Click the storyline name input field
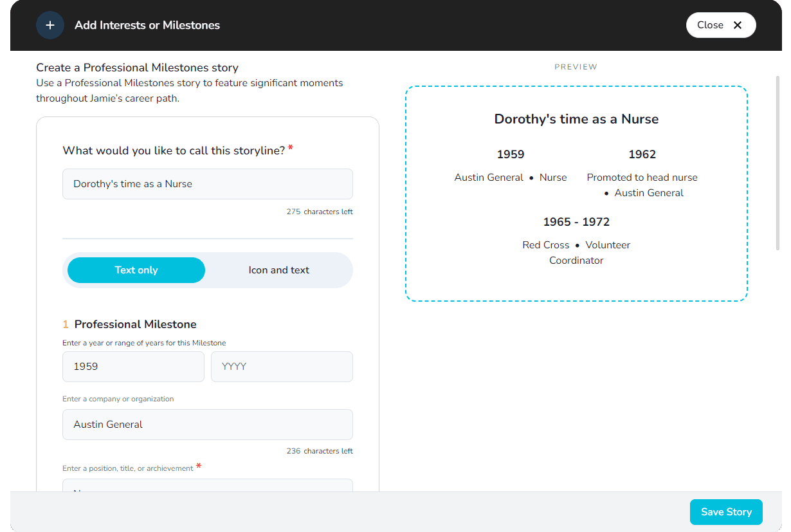Screen dimensions: 791x532 click(x=207, y=184)
